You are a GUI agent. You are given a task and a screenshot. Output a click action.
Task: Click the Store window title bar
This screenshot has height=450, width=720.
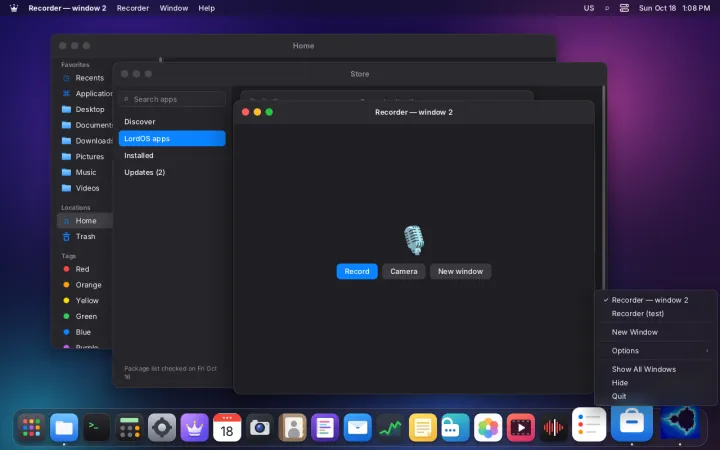coord(360,74)
